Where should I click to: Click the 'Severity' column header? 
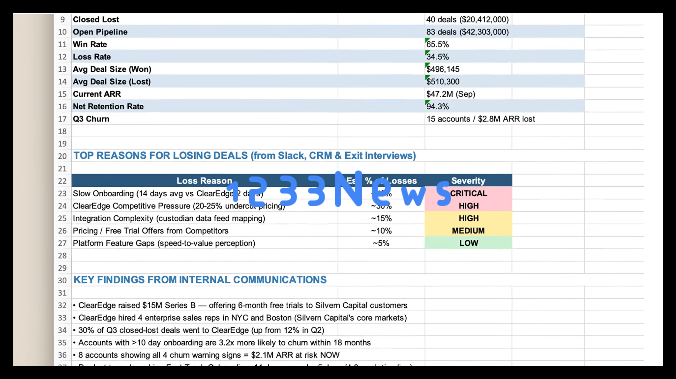pos(468,181)
